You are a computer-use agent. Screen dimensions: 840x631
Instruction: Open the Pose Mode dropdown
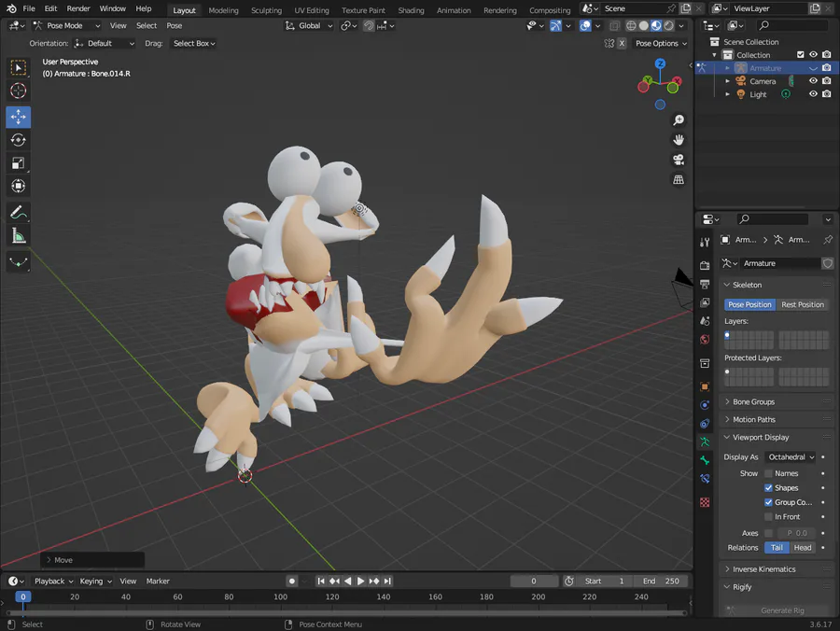coord(66,26)
